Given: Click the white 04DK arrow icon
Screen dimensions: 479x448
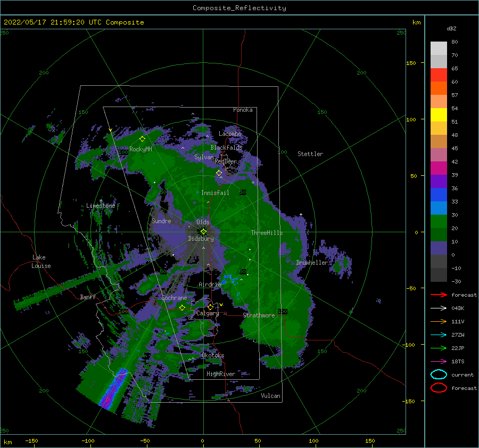Looking at the screenshot, I should [x=439, y=308].
